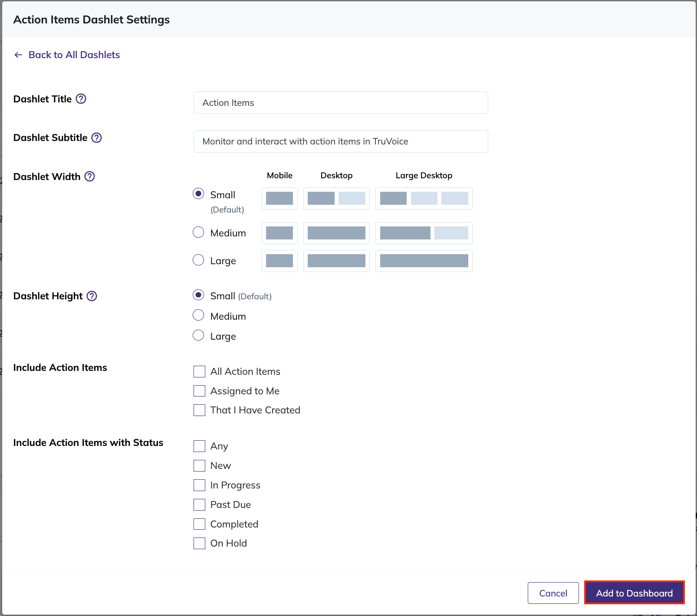The image size is (697, 616).
Task: Select Small dashlet width radio button
Action: pyautogui.click(x=198, y=194)
